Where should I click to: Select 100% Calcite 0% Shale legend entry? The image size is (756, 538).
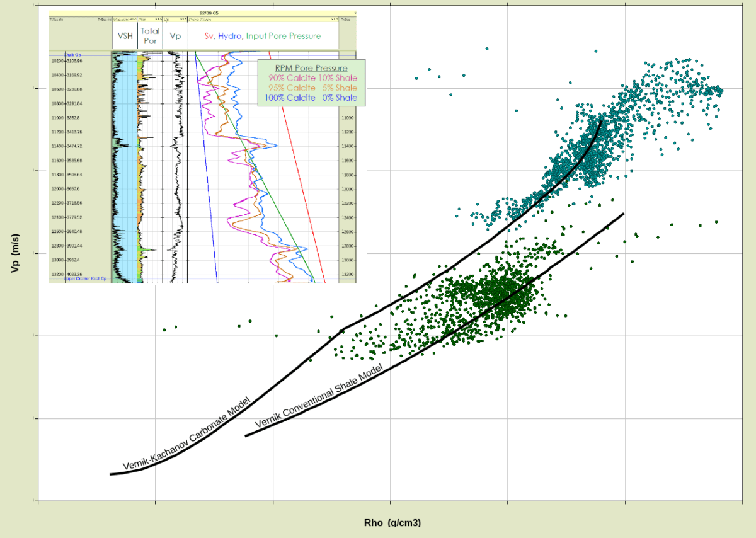click(x=312, y=98)
